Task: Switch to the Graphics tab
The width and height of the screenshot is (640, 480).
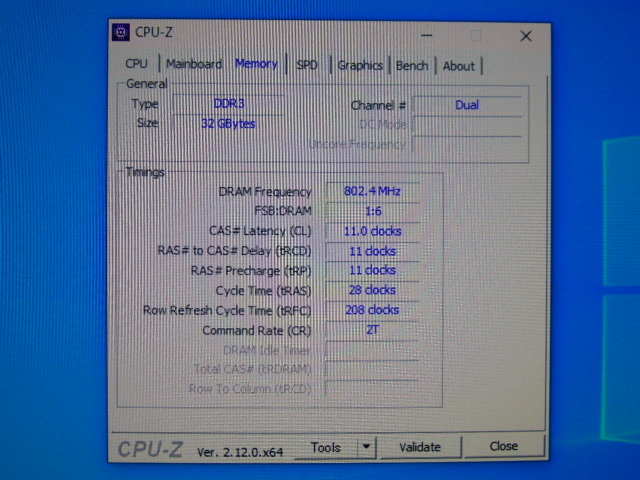Action: (x=360, y=65)
